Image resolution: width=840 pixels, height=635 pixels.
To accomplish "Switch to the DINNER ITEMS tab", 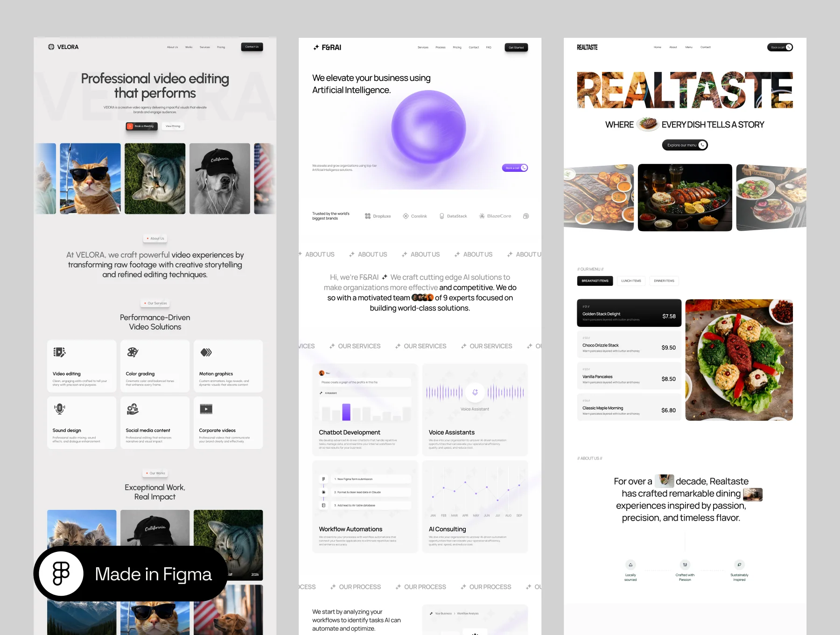I will pyautogui.click(x=664, y=281).
